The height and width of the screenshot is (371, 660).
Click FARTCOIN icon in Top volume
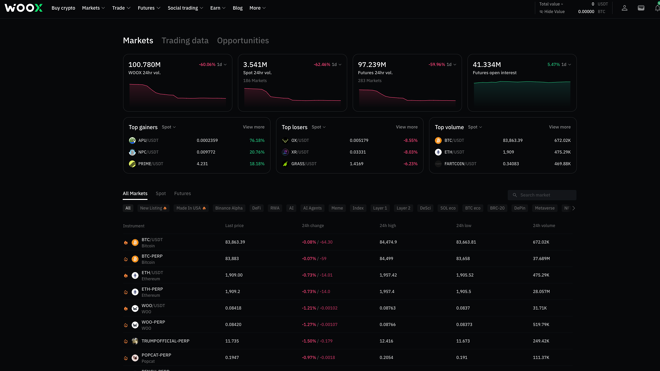tap(438, 164)
